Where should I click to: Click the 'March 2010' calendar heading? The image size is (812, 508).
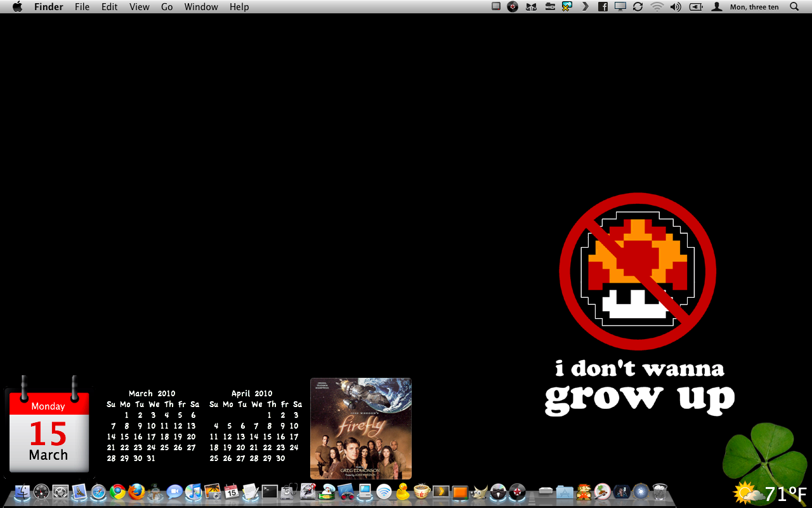pos(152,394)
